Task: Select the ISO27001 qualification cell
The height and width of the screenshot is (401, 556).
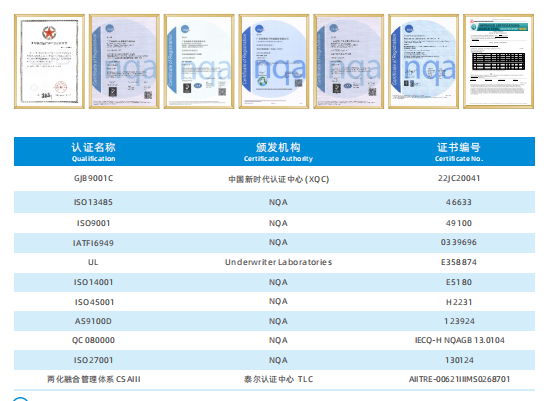Action: [93, 360]
